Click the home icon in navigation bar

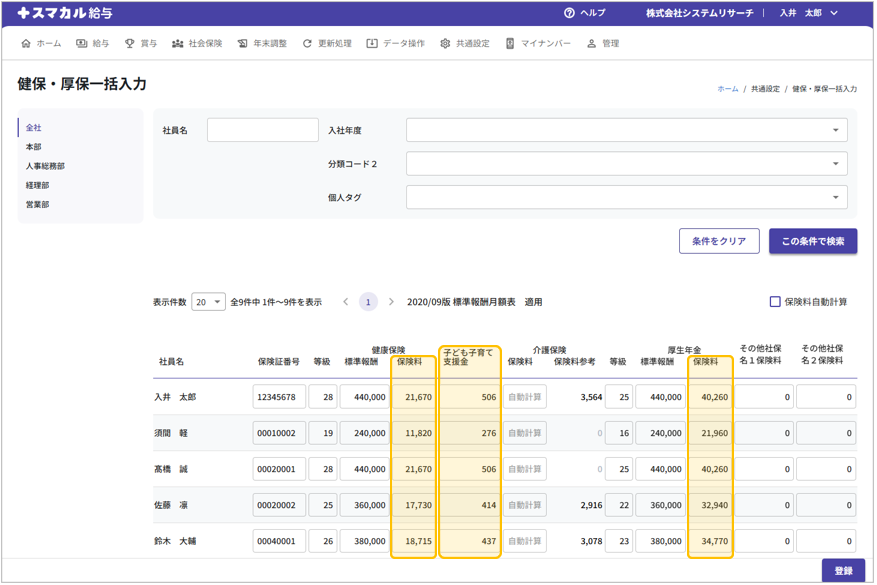[x=26, y=44]
